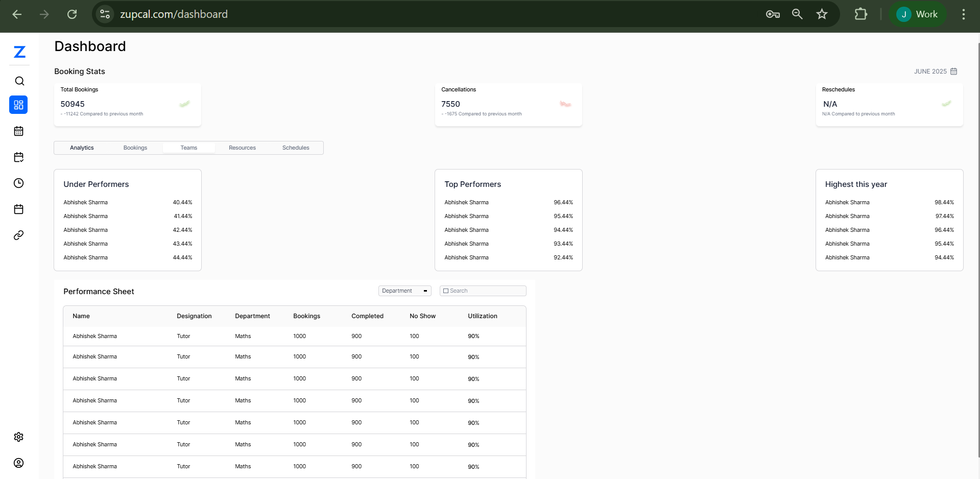The image size is (980, 479).
Task: Select the lowest calendar icon in sidebar
Action: [x=19, y=209]
